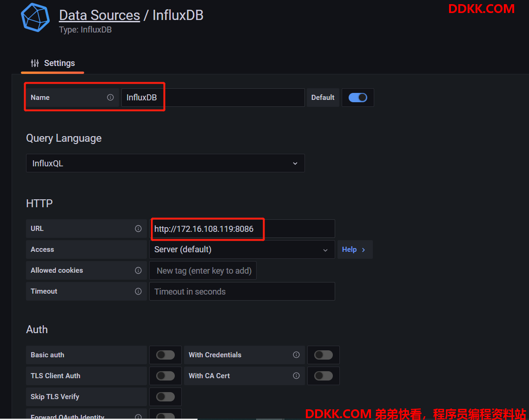Viewport: 529px width, 420px height.
Task: Open the Data Sources breadcrumb link
Action: 99,15
